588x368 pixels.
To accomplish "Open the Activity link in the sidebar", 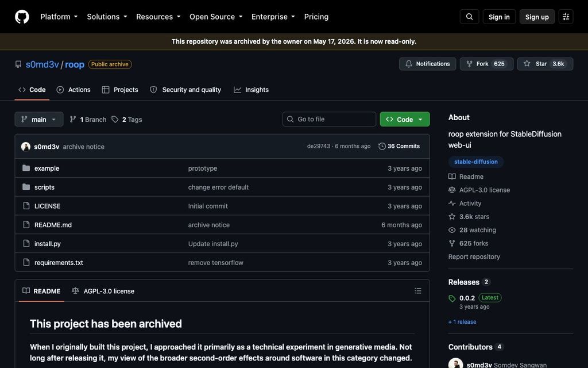I will click(x=465, y=203).
